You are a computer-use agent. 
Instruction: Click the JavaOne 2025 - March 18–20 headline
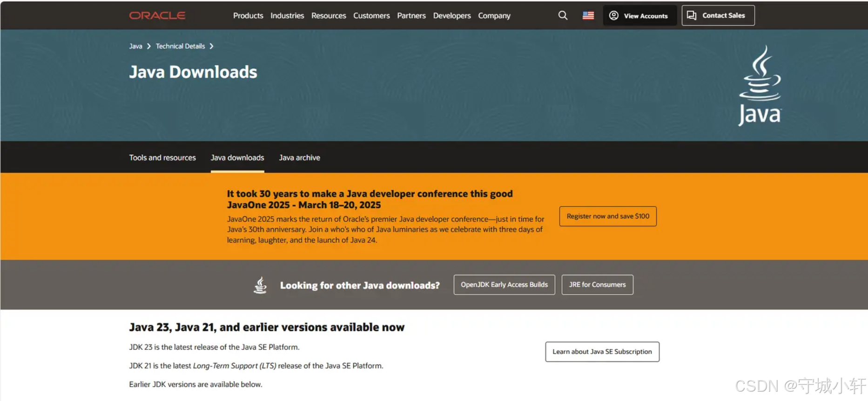point(304,205)
